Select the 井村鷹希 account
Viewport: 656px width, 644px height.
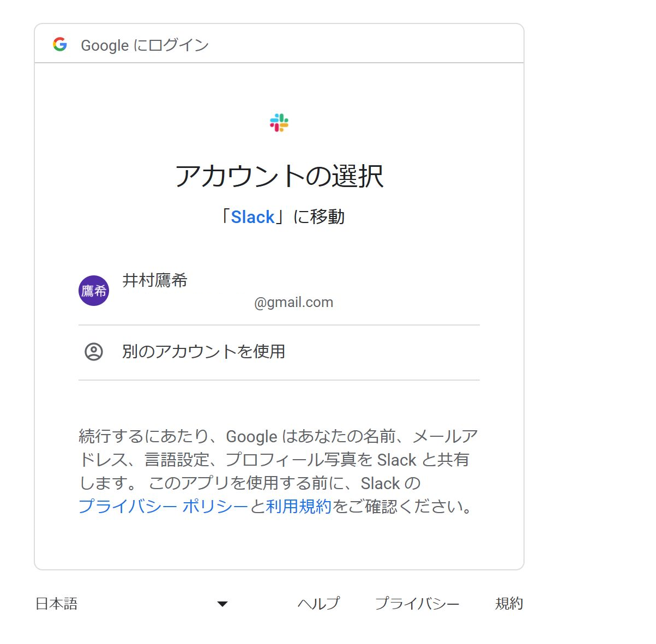point(279,291)
